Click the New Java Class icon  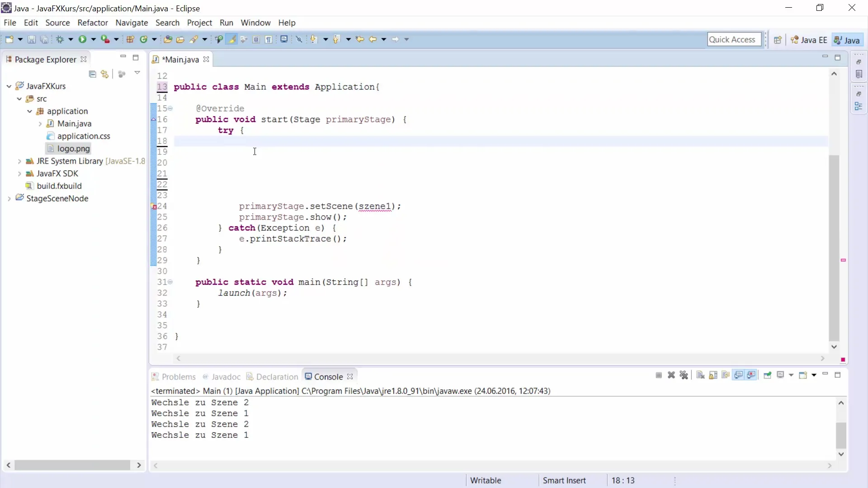pyautogui.click(x=144, y=39)
